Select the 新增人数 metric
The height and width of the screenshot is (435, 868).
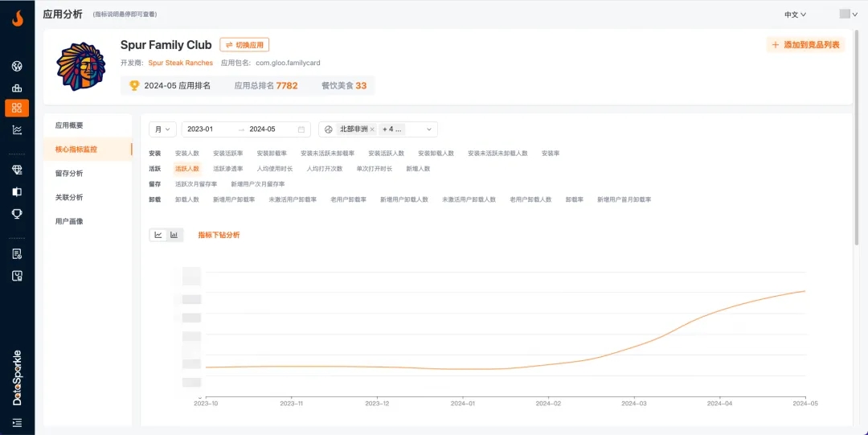pos(418,169)
